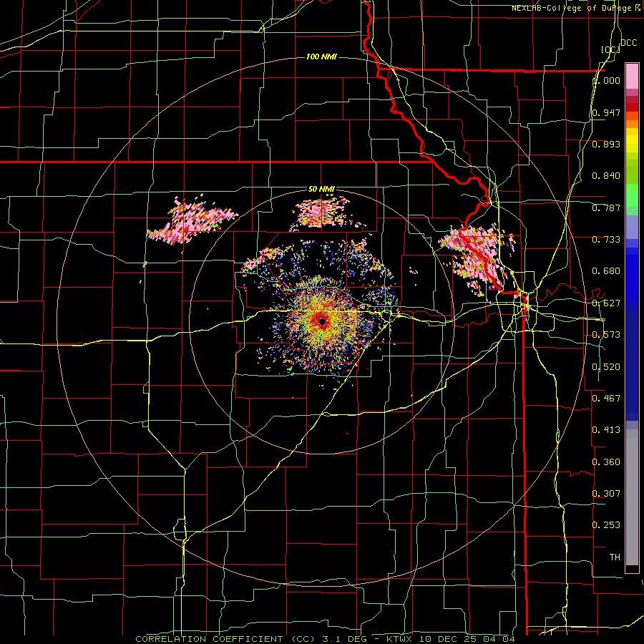This screenshot has height=644, width=644.
Task: Pick the bright green segment of color bar
Action: tap(632, 195)
